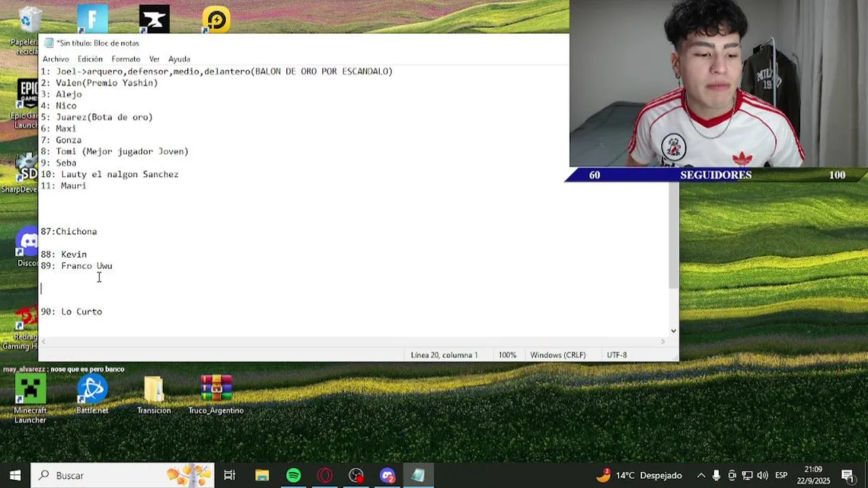Open the Edición menu
The image size is (868, 488).
tap(90, 59)
